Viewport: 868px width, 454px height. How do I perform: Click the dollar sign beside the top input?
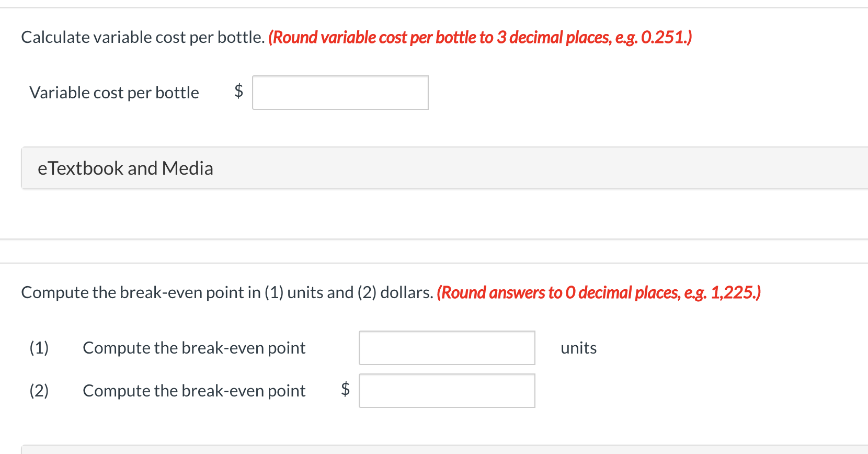pyautogui.click(x=238, y=92)
